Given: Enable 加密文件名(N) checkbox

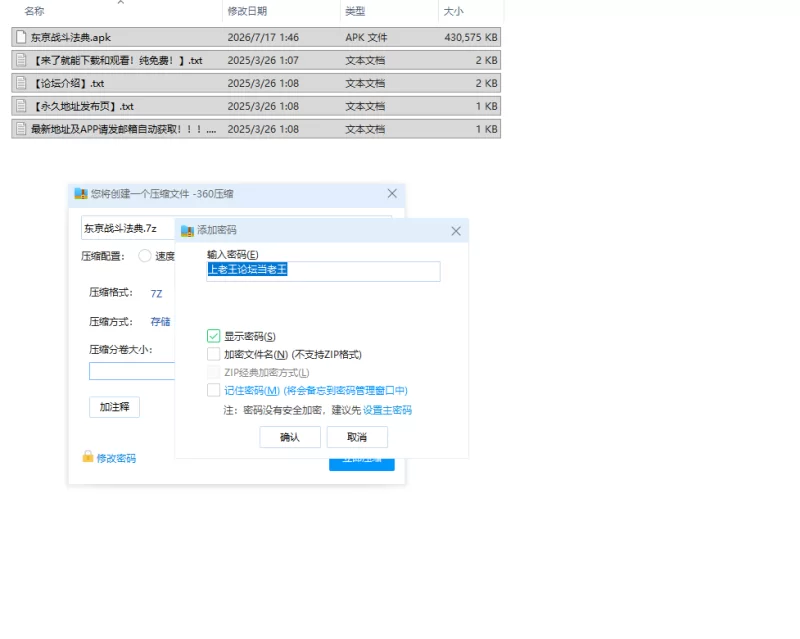Looking at the screenshot, I should click(x=213, y=354).
